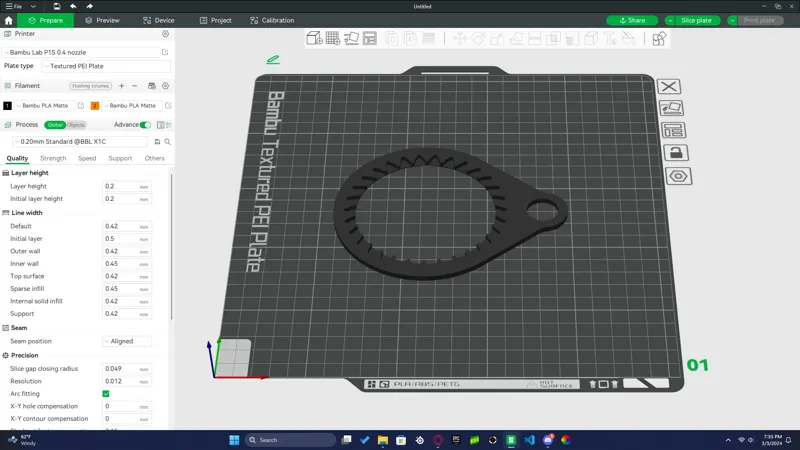
Task: Open the Seam position dropdown
Action: (x=127, y=341)
